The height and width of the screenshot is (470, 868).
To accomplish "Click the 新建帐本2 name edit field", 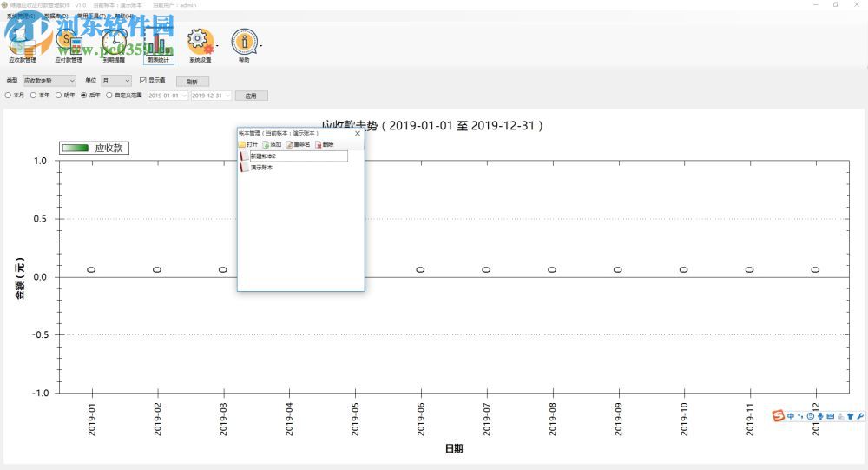I will click(x=299, y=156).
